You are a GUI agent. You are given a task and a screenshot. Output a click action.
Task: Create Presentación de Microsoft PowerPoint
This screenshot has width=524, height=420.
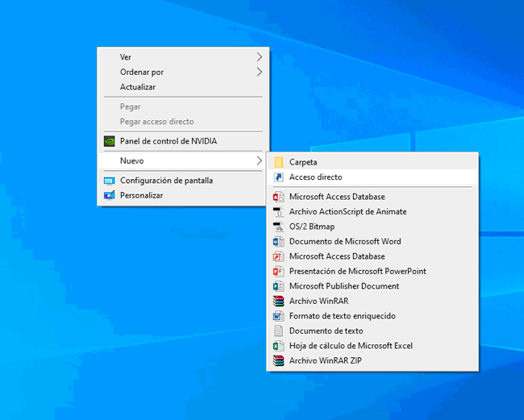tap(372, 271)
